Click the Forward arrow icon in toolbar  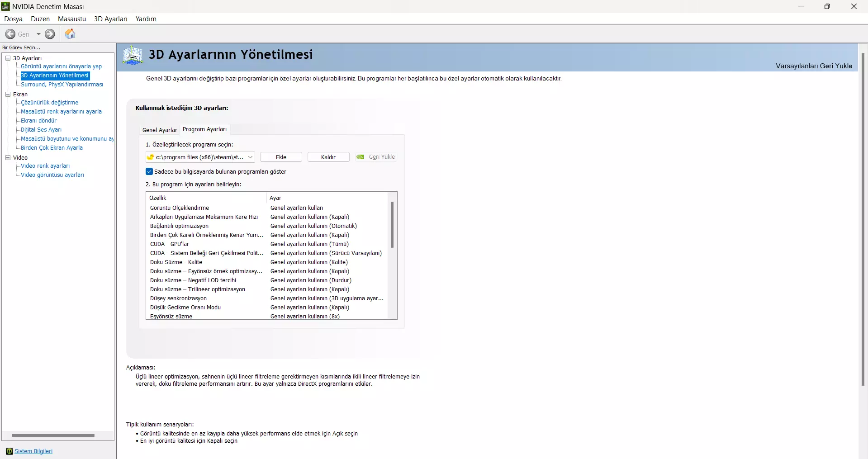click(x=50, y=34)
